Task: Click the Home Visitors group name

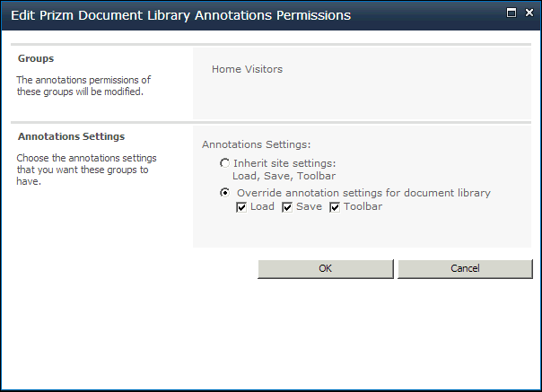Action: [x=247, y=69]
